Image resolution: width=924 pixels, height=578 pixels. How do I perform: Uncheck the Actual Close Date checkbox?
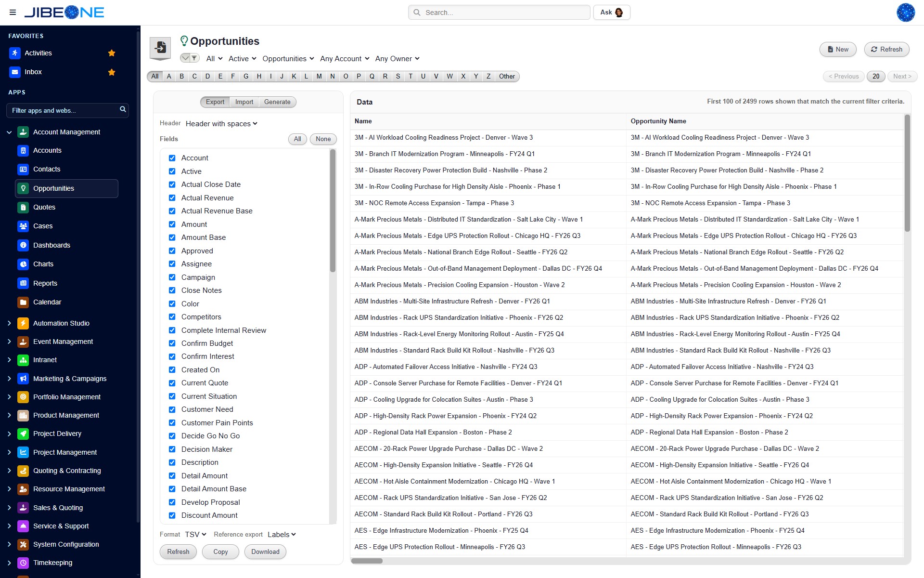click(172, 184)
